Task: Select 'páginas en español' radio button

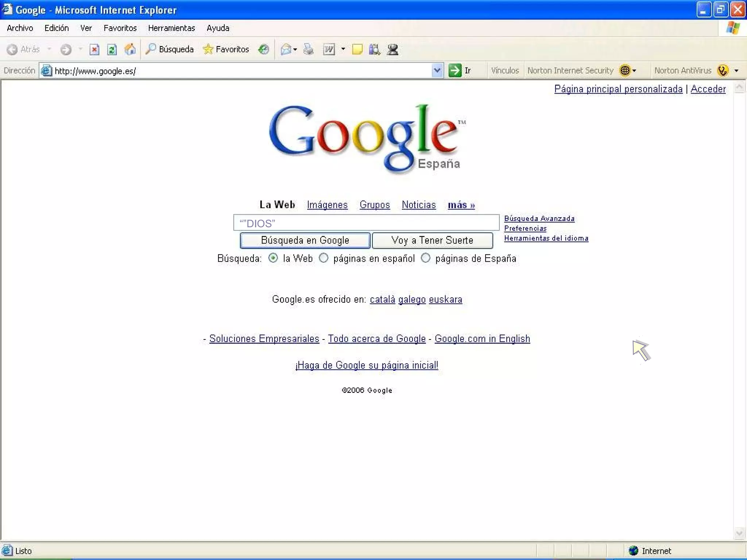Action: pyautogui.click(x=324, y=258)
